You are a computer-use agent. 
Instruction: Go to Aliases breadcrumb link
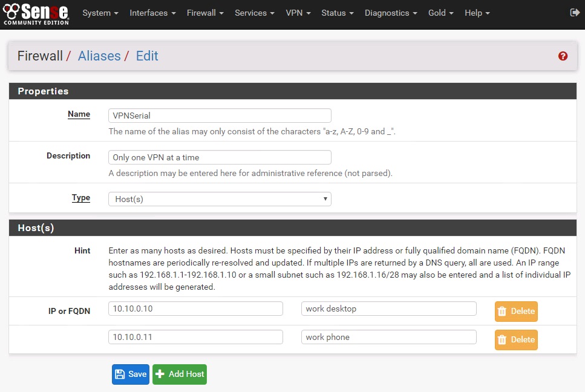(x=99, y=56)
